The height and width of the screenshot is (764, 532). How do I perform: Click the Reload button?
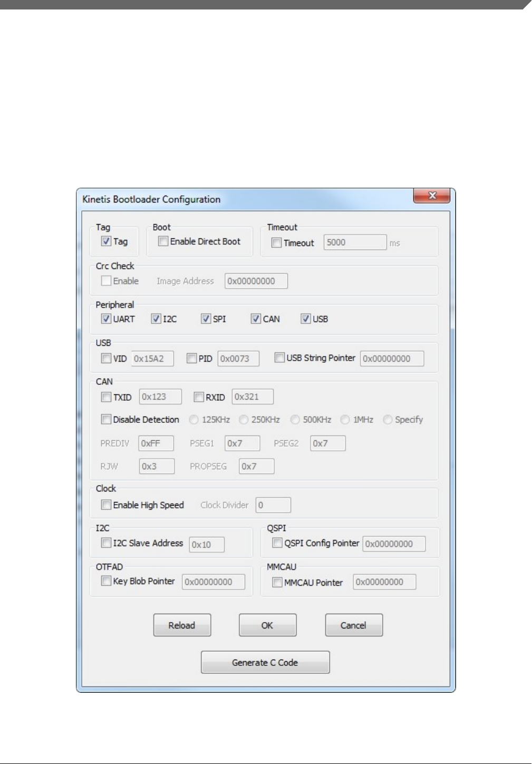182,625
